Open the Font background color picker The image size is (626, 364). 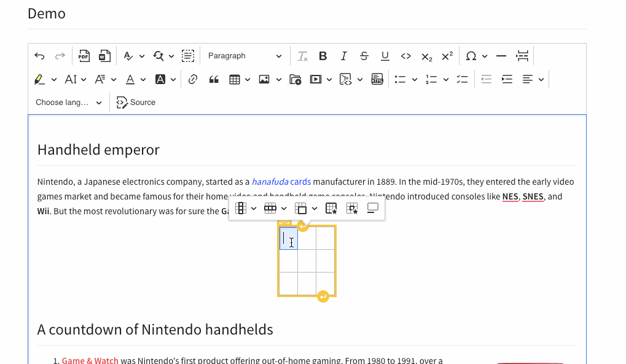pos(166,79)
